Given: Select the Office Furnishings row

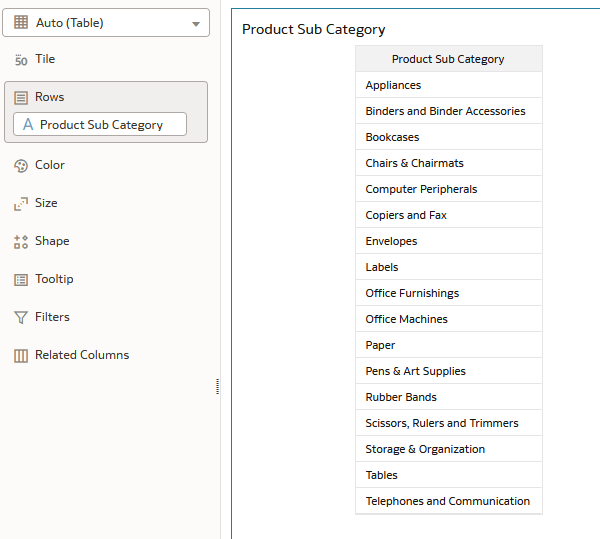Looking at the screenshot, I should (449, 293).
